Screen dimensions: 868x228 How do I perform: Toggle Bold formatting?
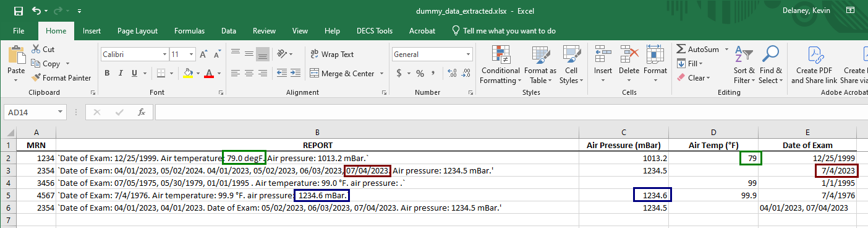pyautogui.click(x=107, y=73)
